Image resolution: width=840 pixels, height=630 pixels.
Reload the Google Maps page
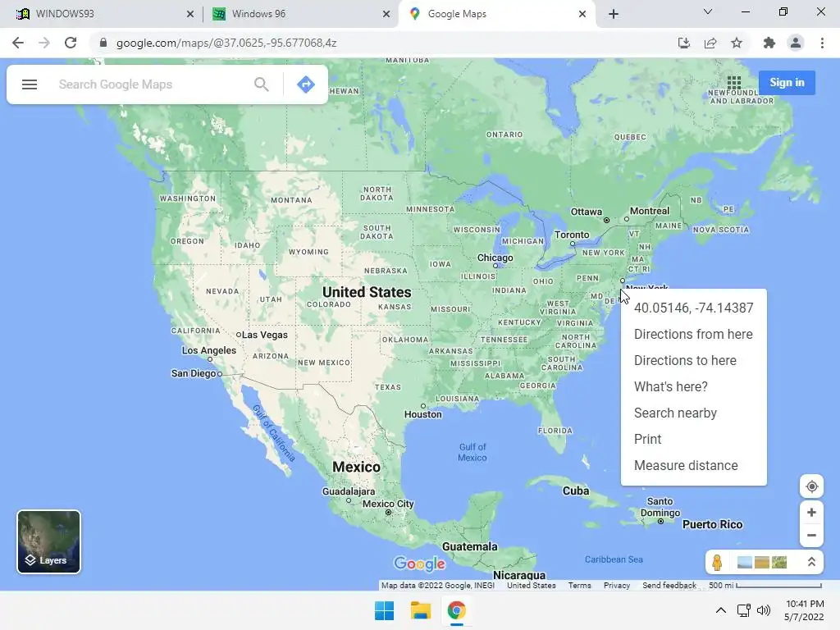pos(71,43)
